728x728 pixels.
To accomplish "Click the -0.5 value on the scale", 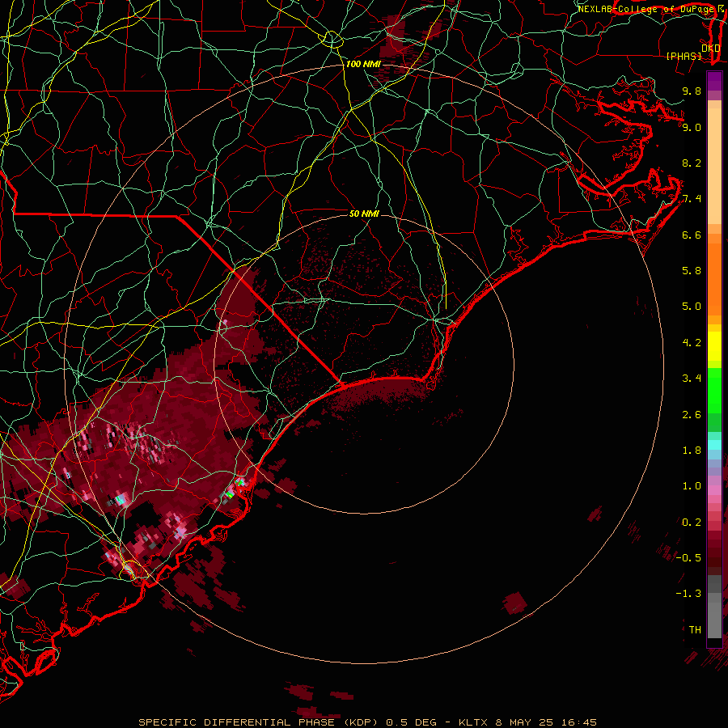I will (x=688, y=558).
